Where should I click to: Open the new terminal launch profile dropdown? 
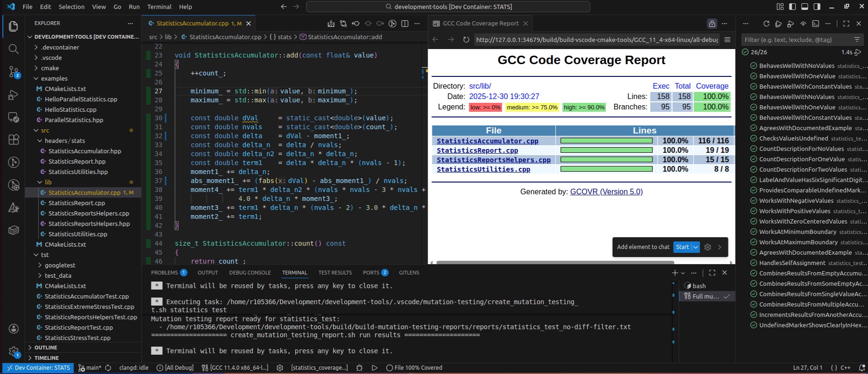(683, 273)
